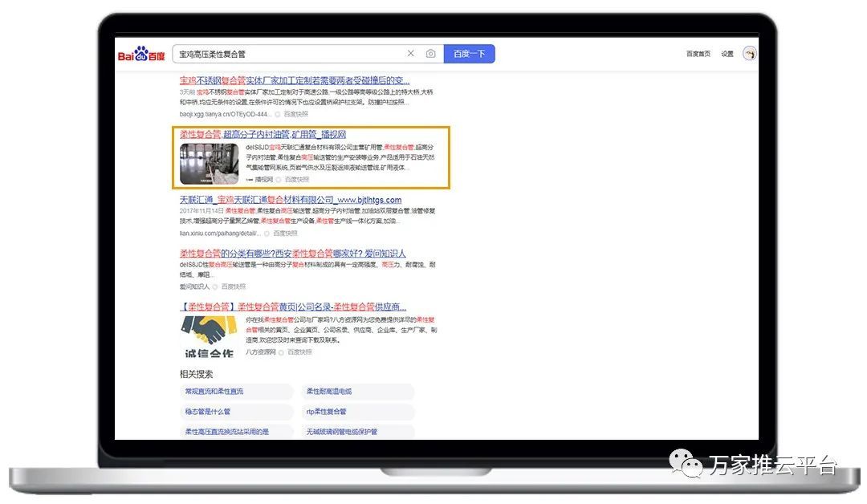Open the 宝鸡不锈钢复合管 result title

(x=294, y=80)
